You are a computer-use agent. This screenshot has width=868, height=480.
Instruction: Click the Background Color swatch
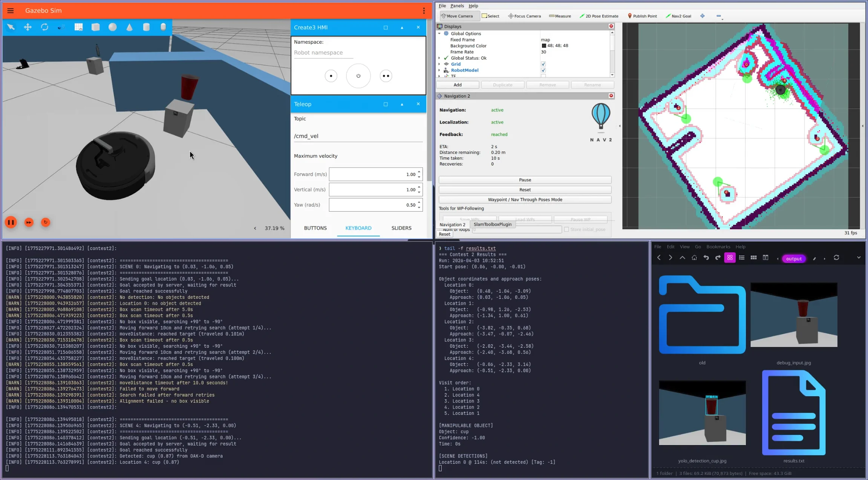(x=543, y=46)
